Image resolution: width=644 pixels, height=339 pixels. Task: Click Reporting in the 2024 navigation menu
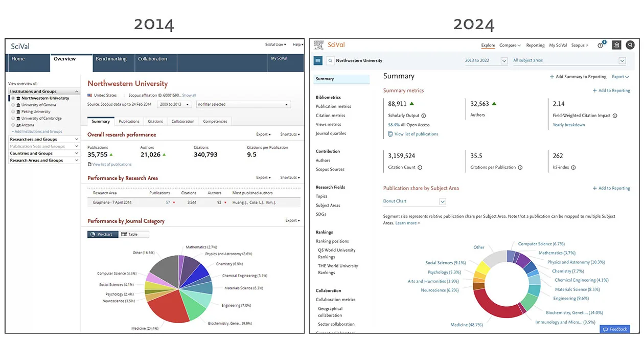coord(535,45)
